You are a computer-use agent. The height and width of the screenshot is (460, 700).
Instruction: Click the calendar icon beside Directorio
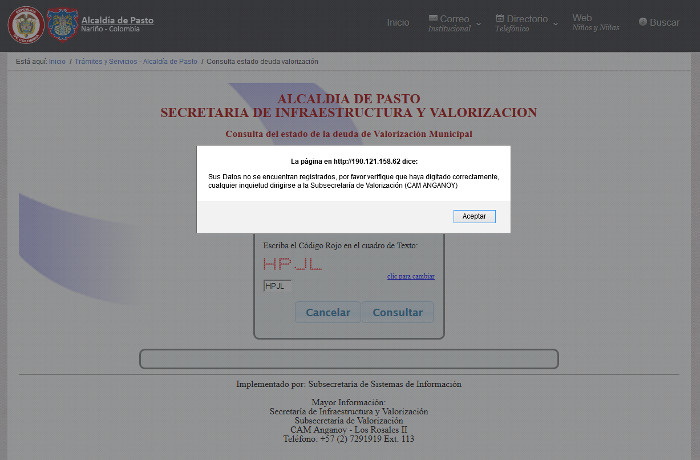500,18
